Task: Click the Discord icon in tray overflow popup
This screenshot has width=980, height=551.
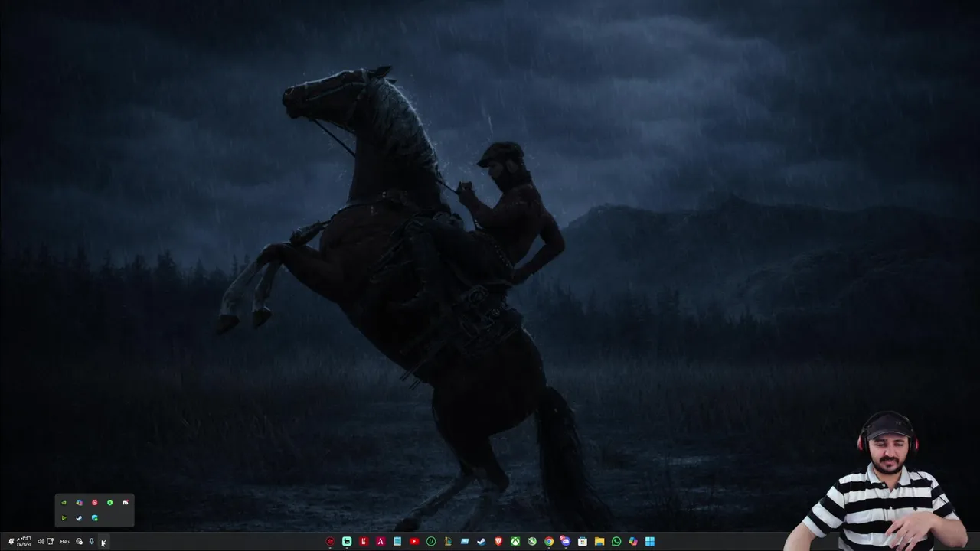Action: 126,502
